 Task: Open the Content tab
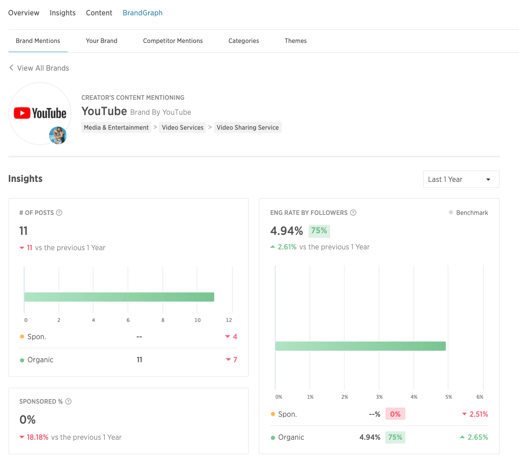(99, 13)
